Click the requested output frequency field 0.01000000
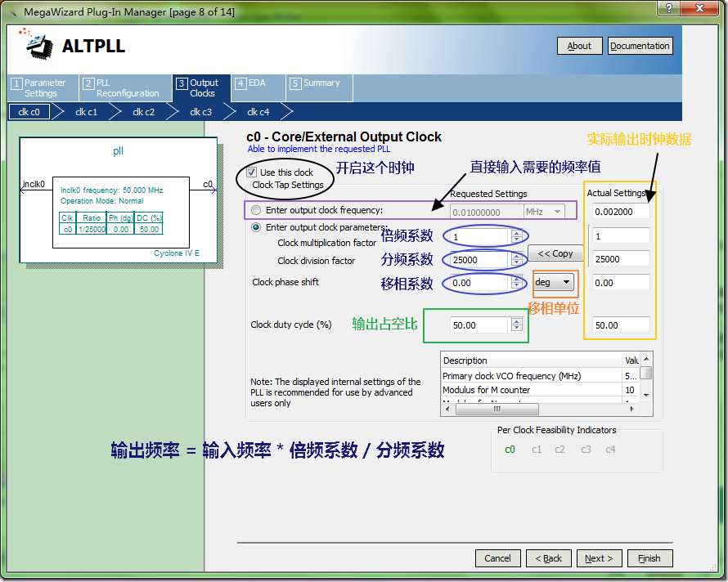This screenshot has height=582, width=728. pyautogui.click(x=486, y=212)
